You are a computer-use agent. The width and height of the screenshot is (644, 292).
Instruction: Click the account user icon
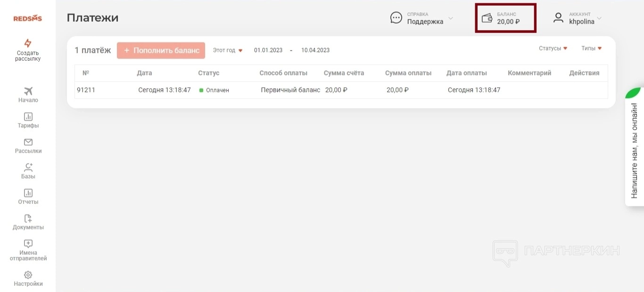(x=559, y=18)
